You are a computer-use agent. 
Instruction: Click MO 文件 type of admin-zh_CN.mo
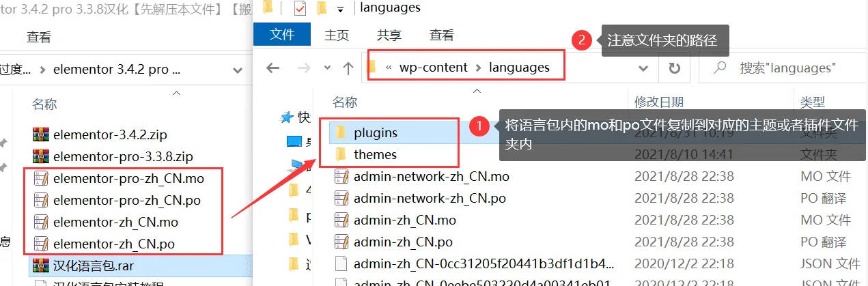point(826,220)
